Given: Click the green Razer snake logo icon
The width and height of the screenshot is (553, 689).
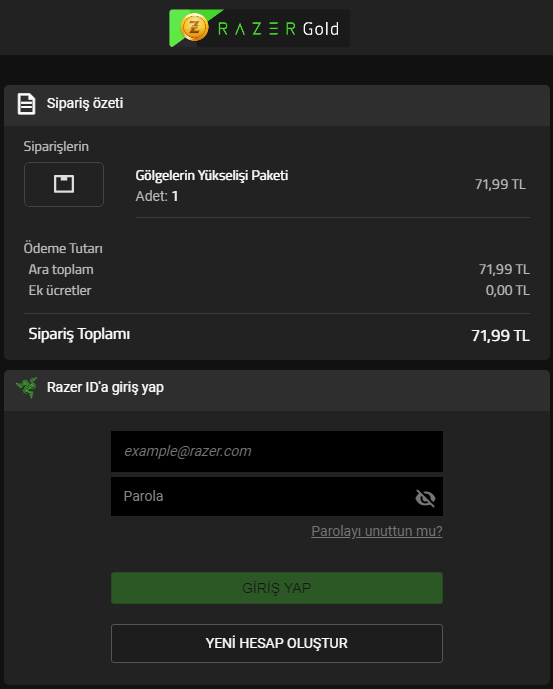Looking at the screenshot, I should coord(27,388).
